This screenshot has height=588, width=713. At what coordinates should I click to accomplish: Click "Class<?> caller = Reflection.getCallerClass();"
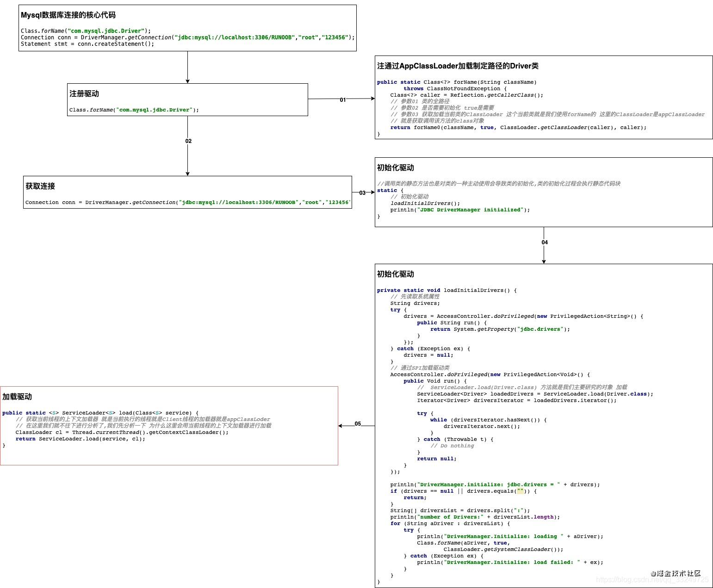(466, 95)
